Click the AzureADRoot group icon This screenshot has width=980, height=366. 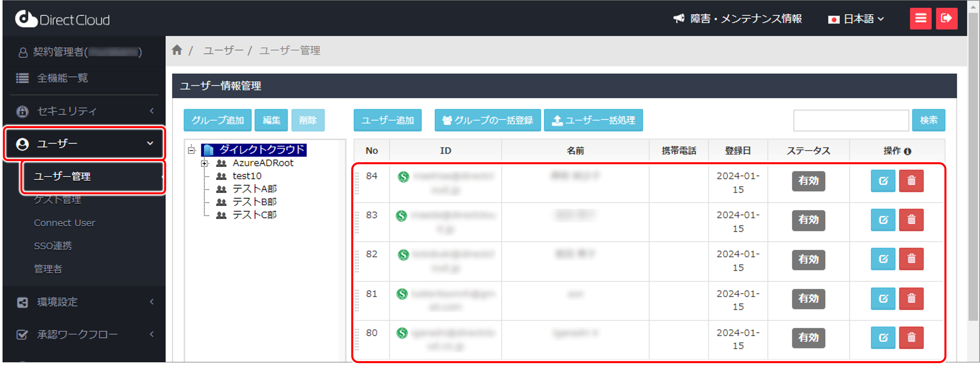pos(221,163)
